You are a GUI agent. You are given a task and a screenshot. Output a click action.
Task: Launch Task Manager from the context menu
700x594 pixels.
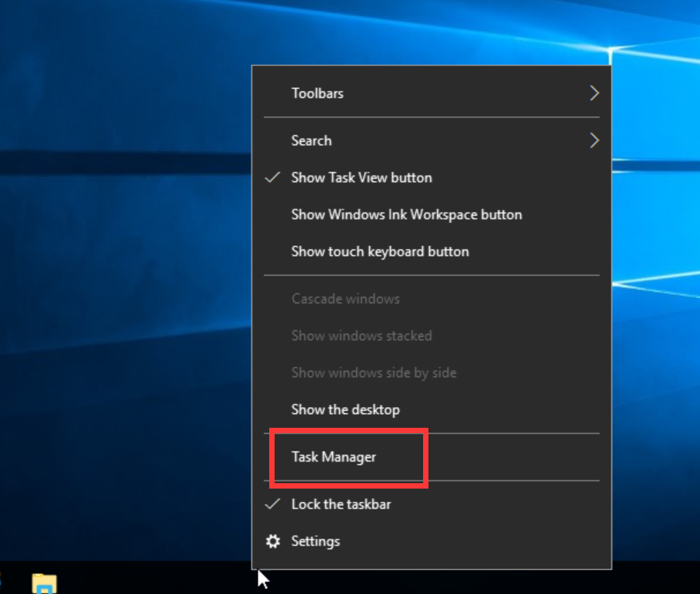coord(334,457)
